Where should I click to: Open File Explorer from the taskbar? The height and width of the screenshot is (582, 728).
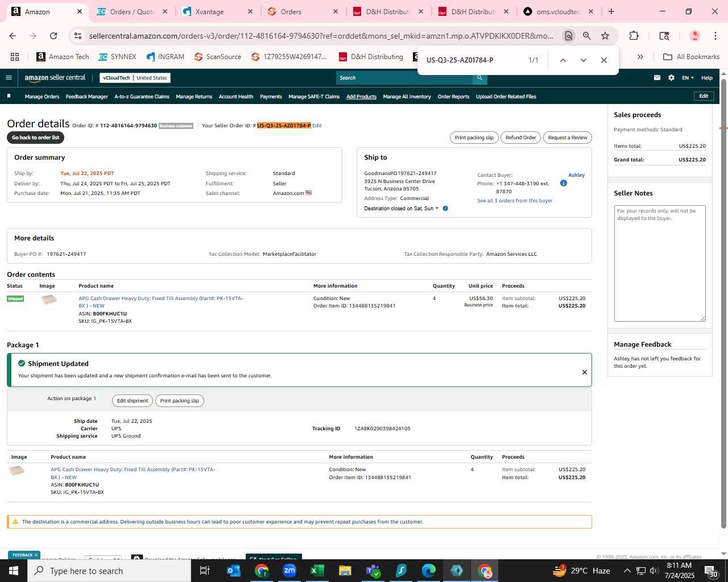[345, 571]
